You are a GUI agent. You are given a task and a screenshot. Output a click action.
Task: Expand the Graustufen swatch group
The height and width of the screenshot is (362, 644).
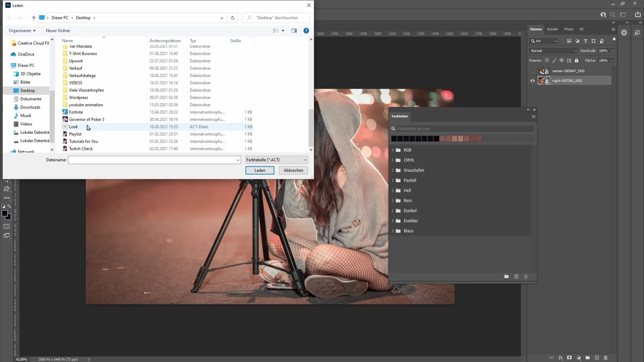click(x=393, y=170)
